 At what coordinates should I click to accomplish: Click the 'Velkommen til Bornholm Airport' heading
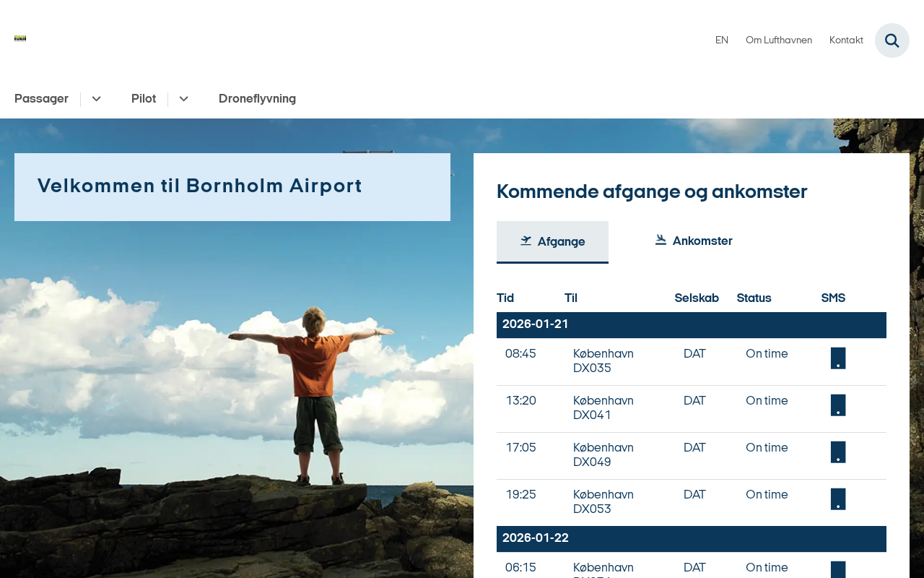click(x=200, y=186)
